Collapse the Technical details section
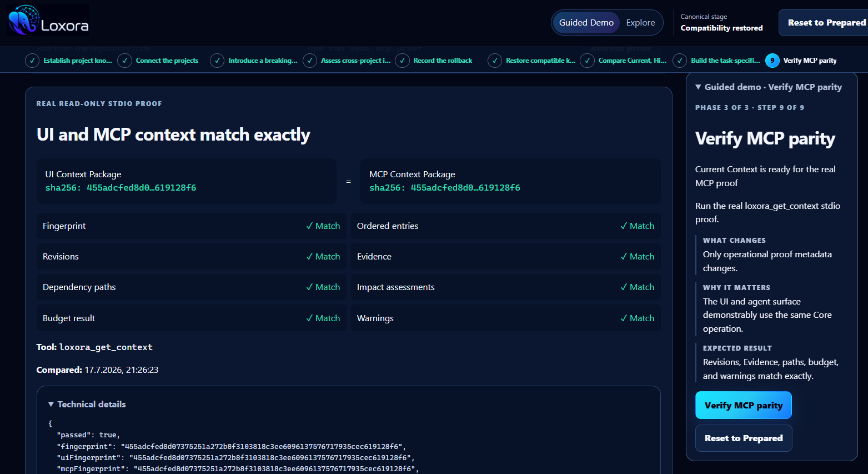868x474 pixels. click(x=87, y=405)
